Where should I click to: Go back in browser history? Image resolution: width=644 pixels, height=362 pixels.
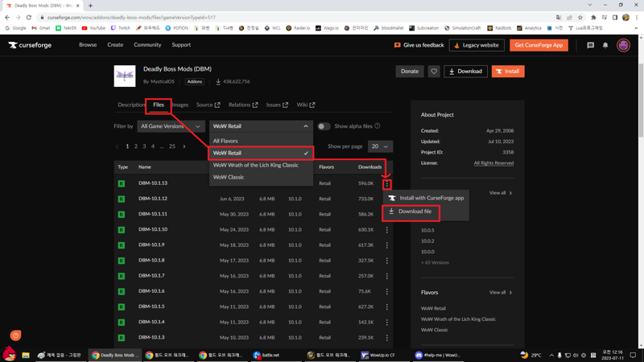(7, 17)
